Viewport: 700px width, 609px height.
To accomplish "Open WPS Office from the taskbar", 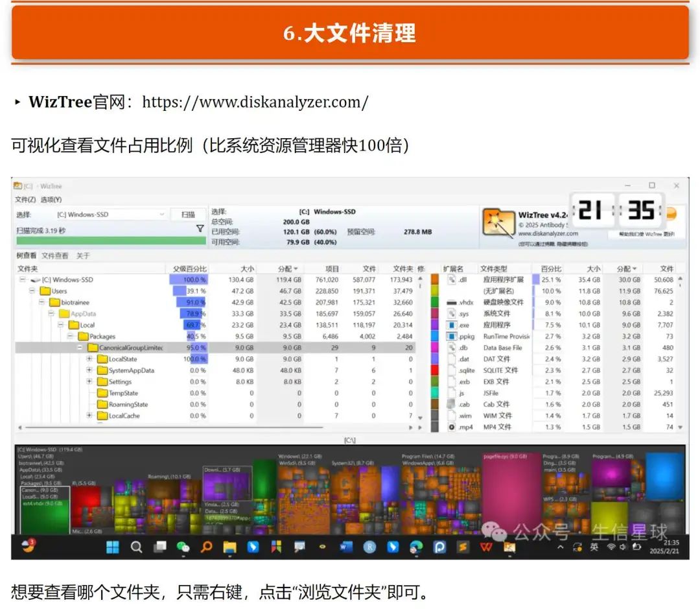I will click(x=486, y=547).
